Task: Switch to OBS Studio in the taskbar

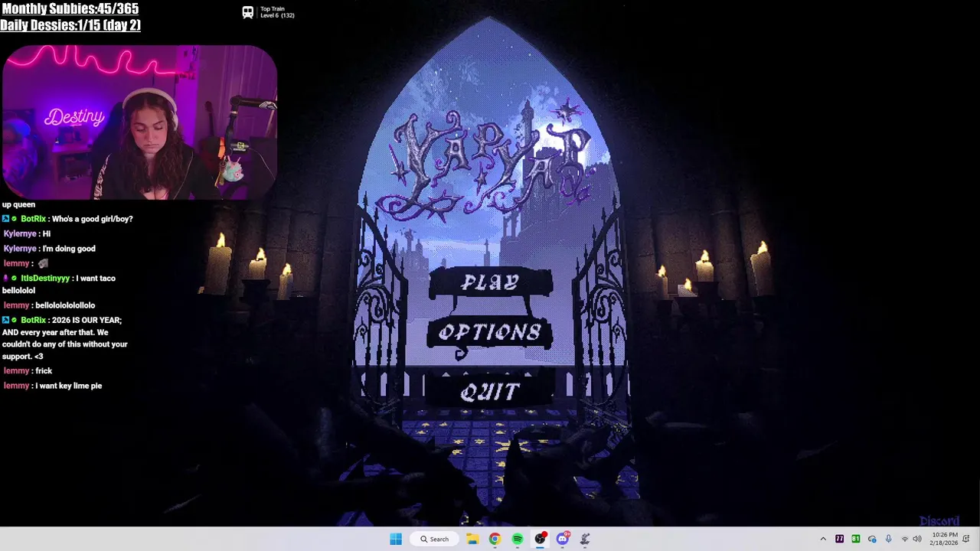Action: tap(540, 539)
